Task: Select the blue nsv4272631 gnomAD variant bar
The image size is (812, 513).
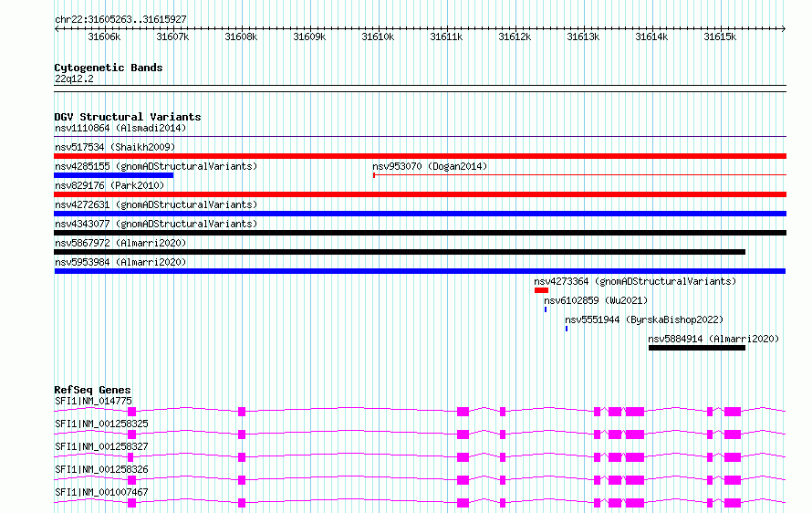Action: 420,214
